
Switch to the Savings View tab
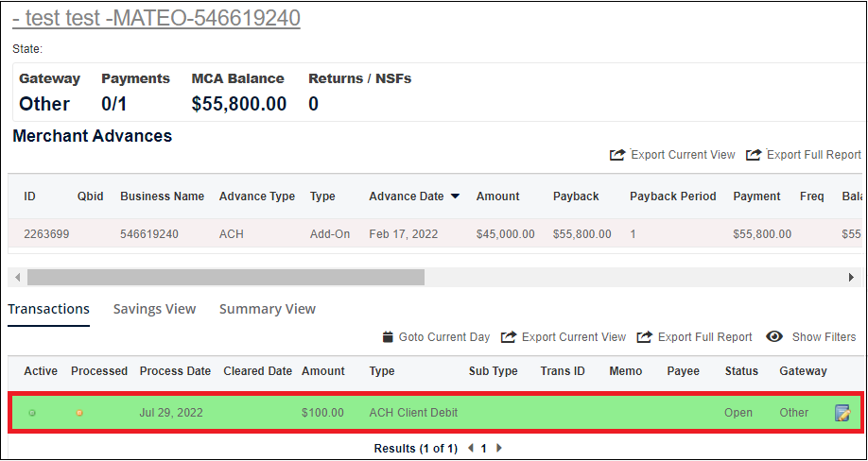point(154,309)
